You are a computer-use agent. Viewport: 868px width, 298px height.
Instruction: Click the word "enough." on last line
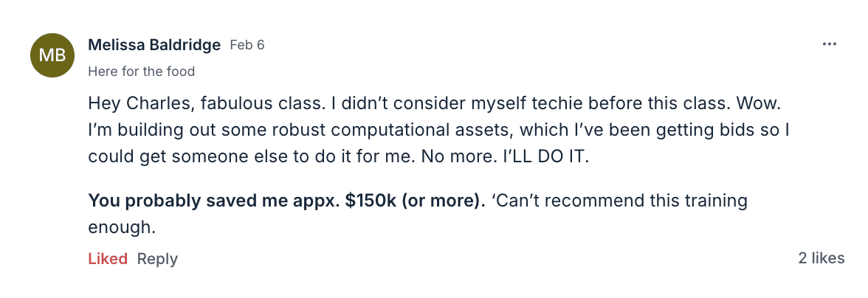(x=122, y=228)
